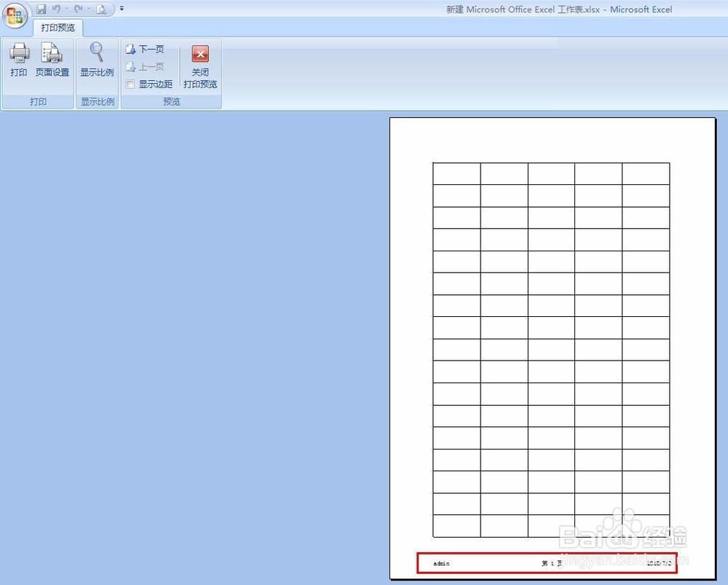Viewport: 728px width, 585px height.
Task: Click the previewed page to zoom
Action: point(553,348)
